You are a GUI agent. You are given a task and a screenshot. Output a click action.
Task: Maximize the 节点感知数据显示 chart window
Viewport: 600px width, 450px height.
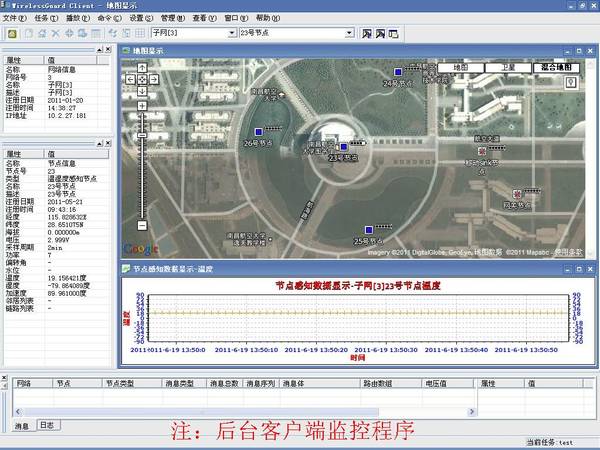tap(579, 269)
